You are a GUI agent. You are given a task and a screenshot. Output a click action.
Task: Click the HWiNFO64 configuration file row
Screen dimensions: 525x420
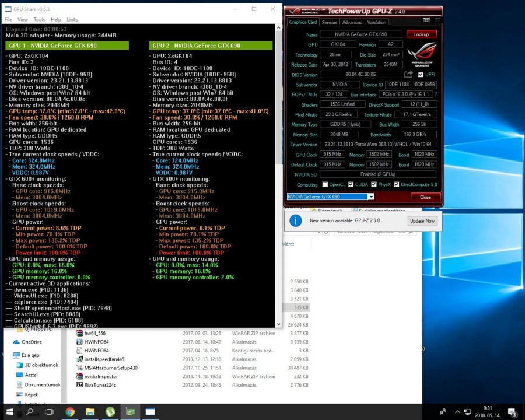[192, 351]
